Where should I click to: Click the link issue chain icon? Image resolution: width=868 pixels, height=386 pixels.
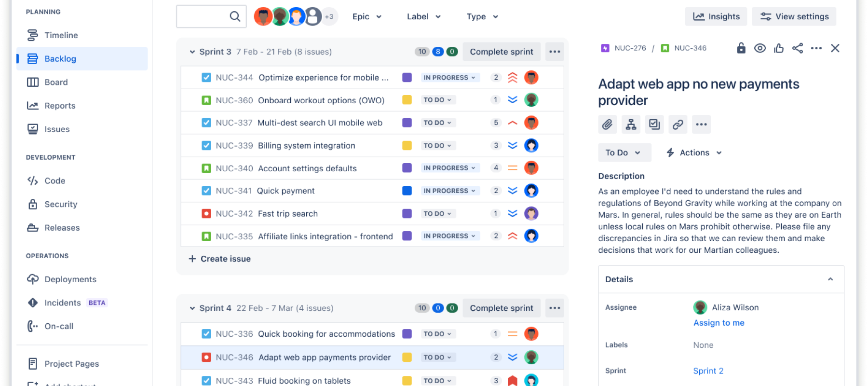pos(678,124)
